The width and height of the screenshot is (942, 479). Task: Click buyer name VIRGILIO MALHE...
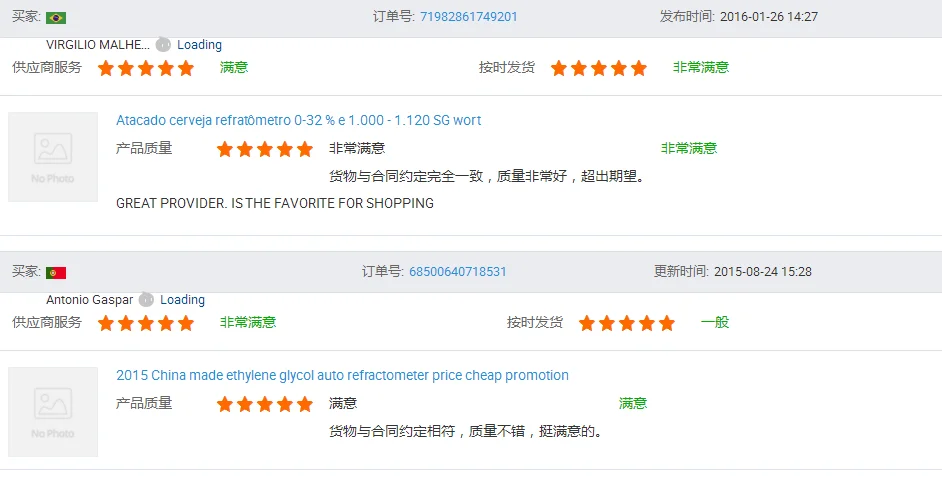tap(98, 45)
